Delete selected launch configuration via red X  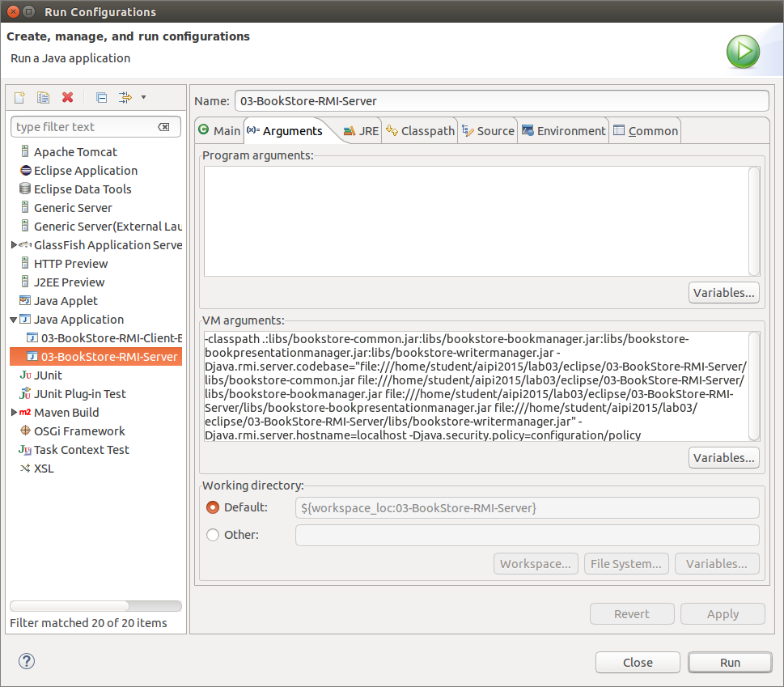[67, 97]
